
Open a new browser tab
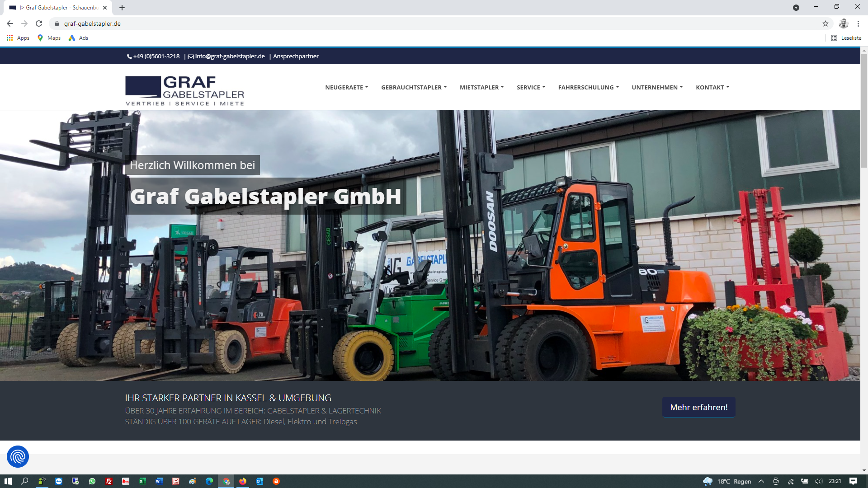click(122, 8)
